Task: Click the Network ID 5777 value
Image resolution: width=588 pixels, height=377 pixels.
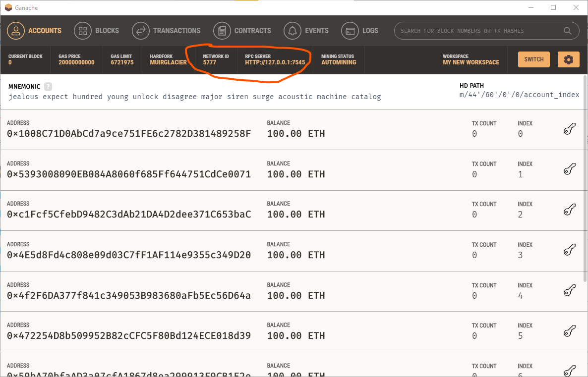Action: point(210,62)
